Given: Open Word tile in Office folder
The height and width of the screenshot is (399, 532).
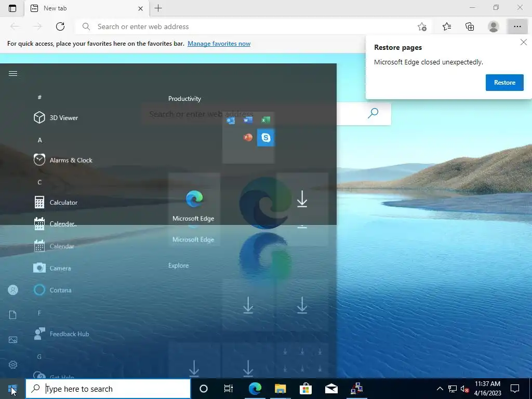Looking at the screenshot, I should [248, 120].
